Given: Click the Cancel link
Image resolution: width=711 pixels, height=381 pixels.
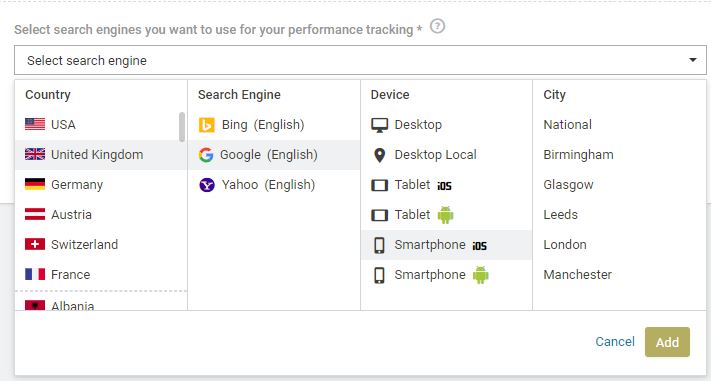Looking at the screenshot, I should (x=614, y=342).
